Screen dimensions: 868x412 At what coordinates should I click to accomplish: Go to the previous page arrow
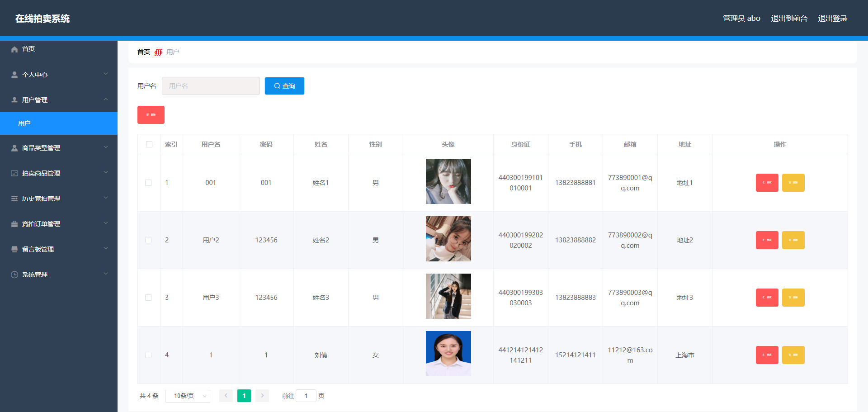(x=226, y=396)
